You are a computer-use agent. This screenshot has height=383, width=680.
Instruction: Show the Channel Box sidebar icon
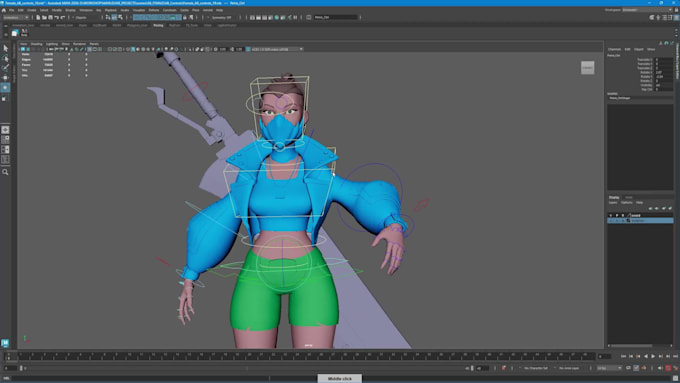tap(676, 17)
